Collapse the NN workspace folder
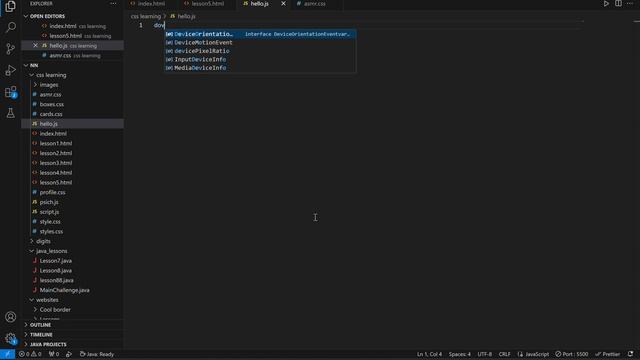Viewport: 640px width, 360px height. (x=34, y=65)
